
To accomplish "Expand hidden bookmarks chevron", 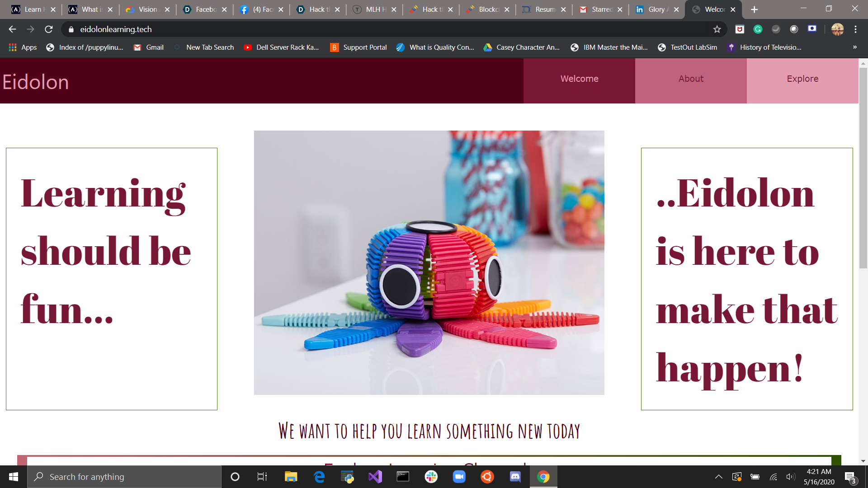I will click(x=854, y=47).
